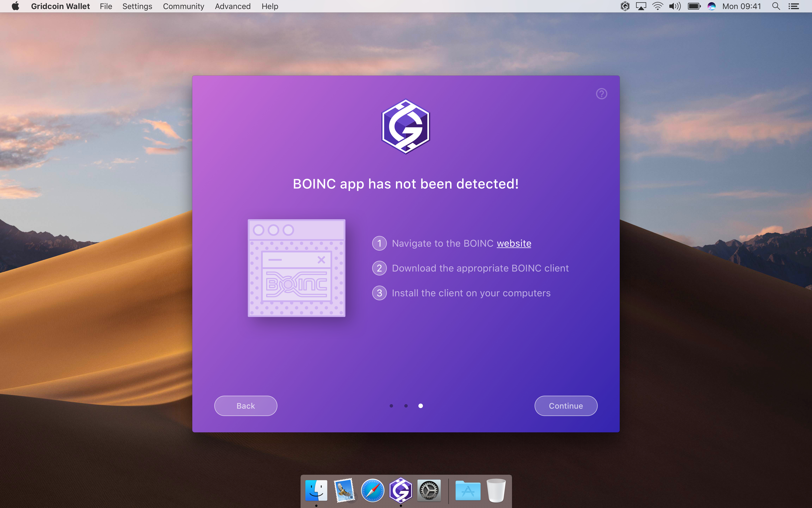
Task: Click Gridcoin Wallet icon in Dock
Action: tap(401, 491)
